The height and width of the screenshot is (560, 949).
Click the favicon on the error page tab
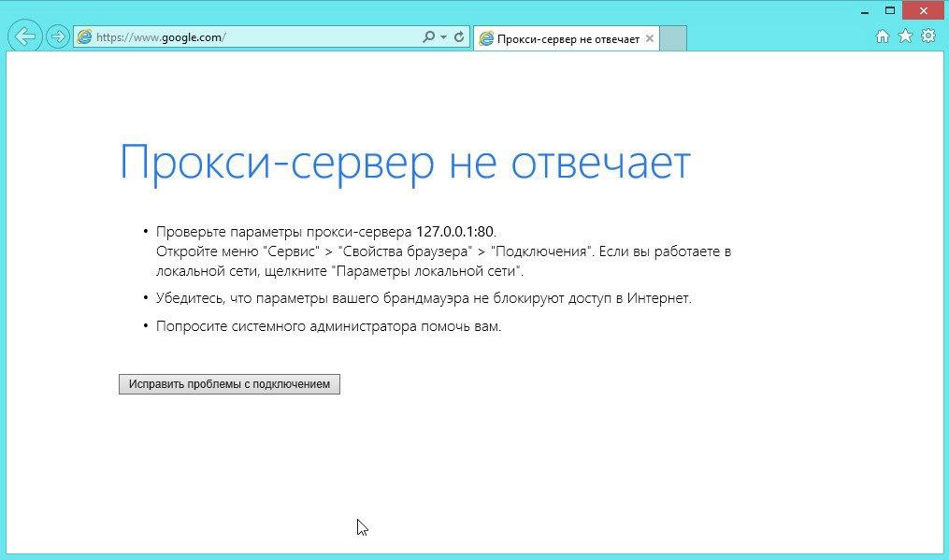click(x=486, y=38)
